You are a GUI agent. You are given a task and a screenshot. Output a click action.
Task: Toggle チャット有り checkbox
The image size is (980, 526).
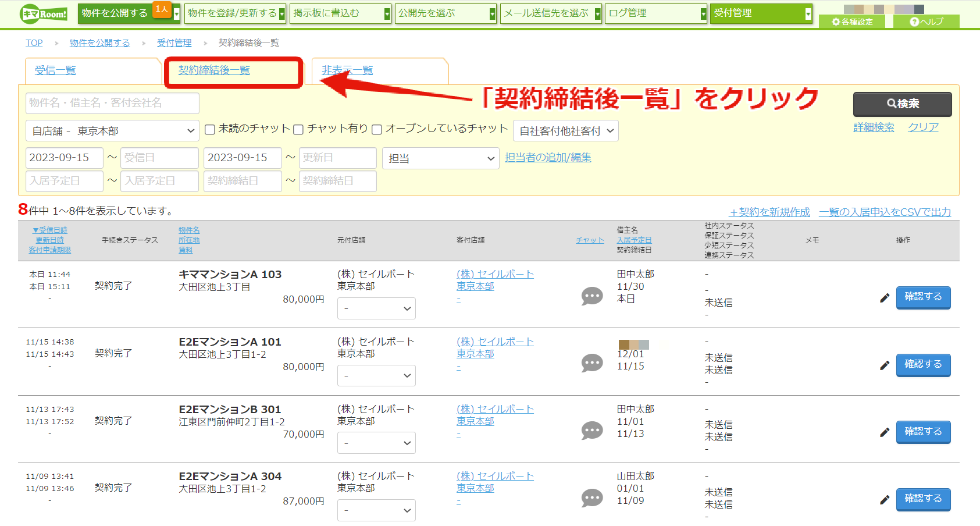(298, 129)
